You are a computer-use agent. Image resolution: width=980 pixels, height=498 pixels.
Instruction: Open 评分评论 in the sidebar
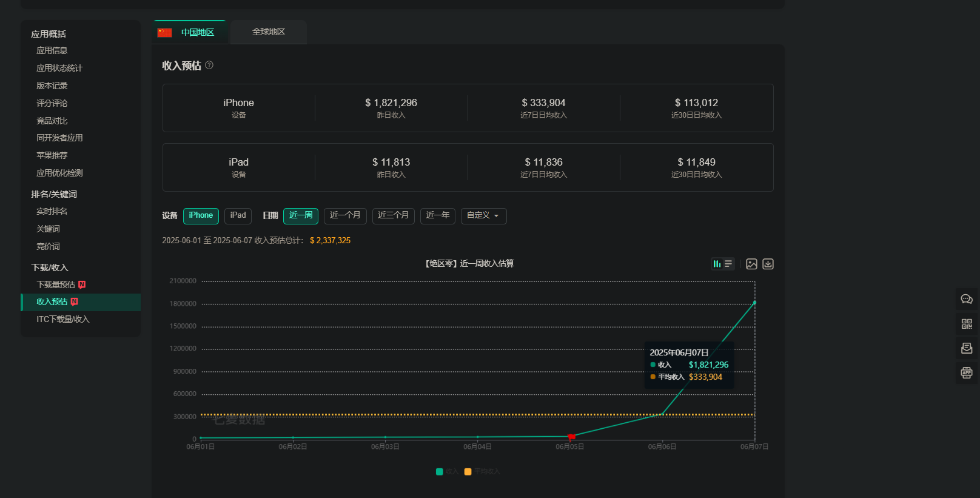click(x=52, y=104)
